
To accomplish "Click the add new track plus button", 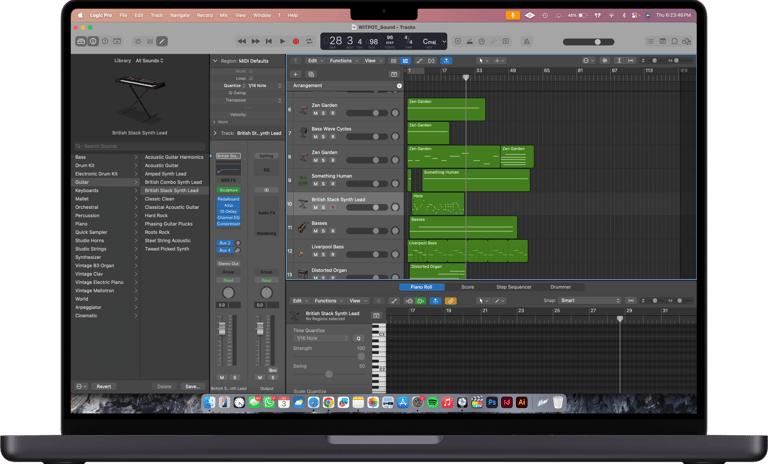I will pyautogui.click(x=296, y=74).
